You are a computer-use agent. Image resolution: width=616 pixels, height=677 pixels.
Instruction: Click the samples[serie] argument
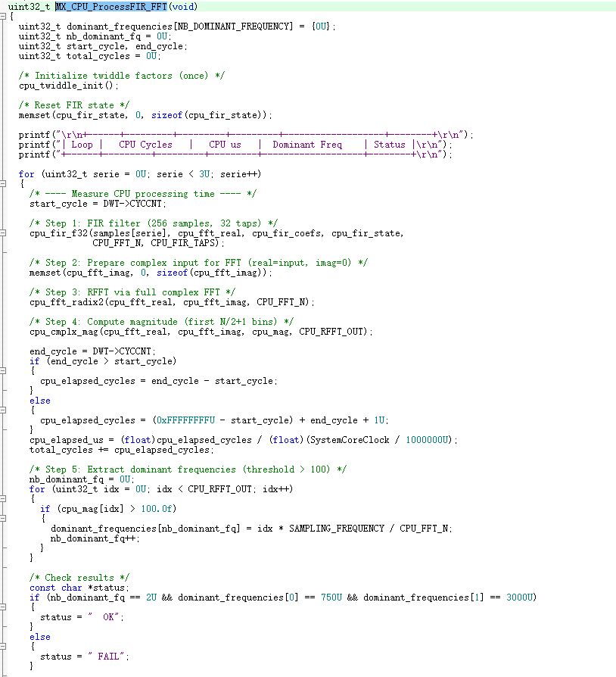coord(130,233)
